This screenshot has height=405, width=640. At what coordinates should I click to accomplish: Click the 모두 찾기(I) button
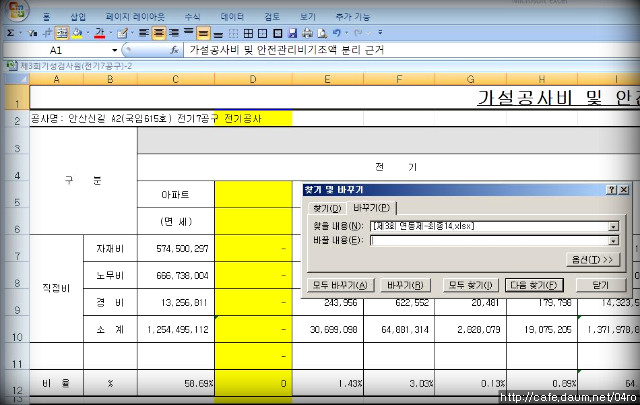tap(471, 285)
